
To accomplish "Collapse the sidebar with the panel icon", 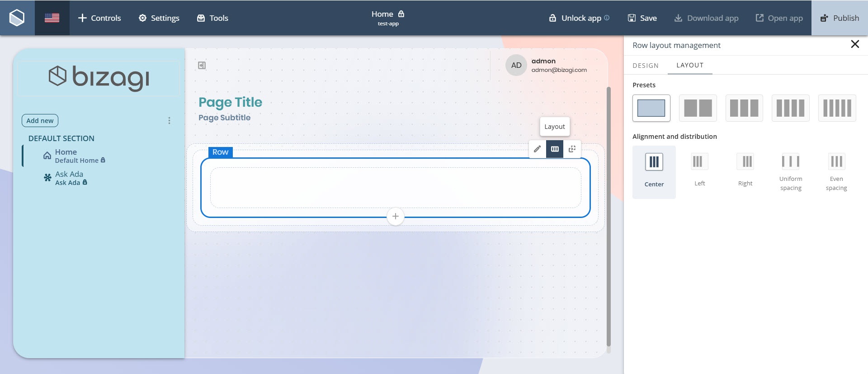I will (x=202, y=66).
